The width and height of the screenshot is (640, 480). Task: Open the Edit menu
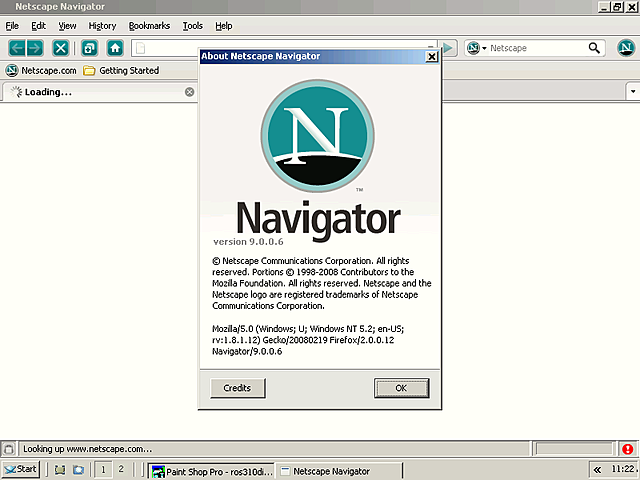38,26
